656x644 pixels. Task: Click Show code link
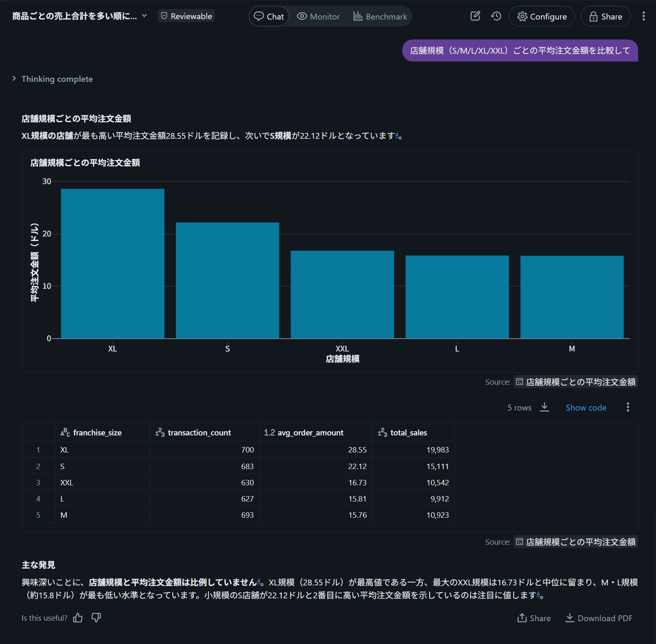(586, 408)
